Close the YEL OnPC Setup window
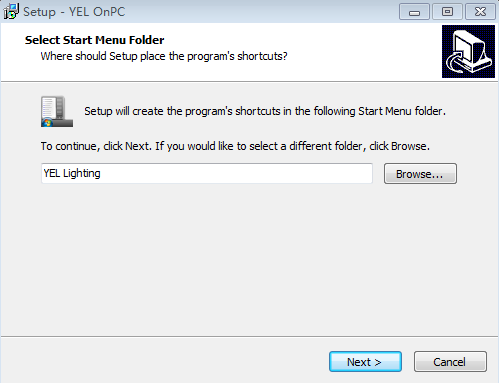The height and width of the screenshot is (383, 499). pos(480,12)
